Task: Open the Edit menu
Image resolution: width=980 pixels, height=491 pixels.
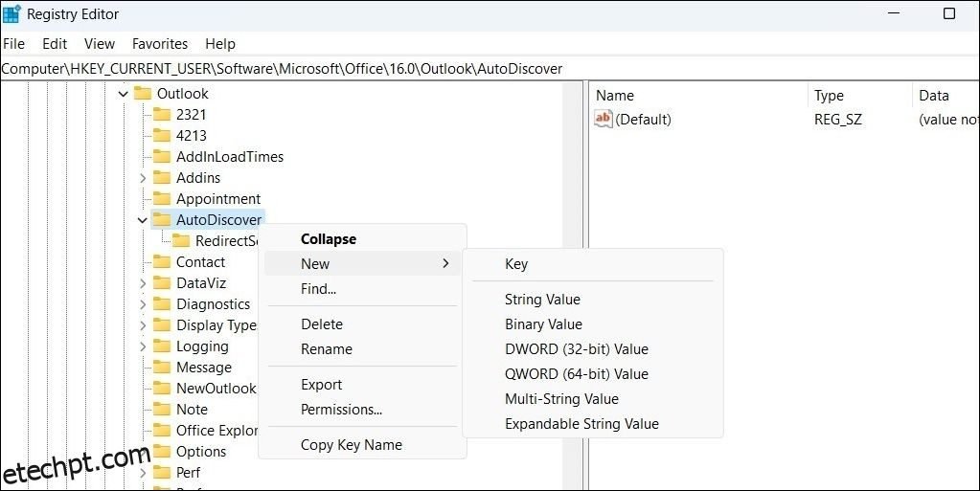Action: [55, 44]
